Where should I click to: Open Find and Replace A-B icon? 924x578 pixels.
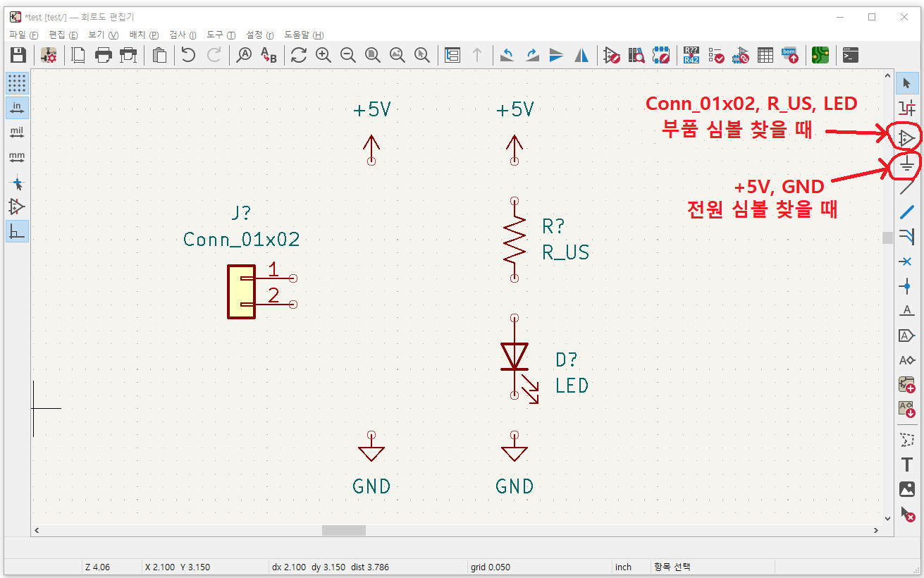269,55
